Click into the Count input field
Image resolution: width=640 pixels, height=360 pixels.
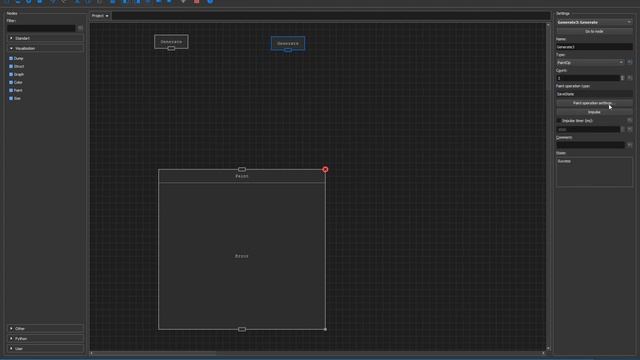[588, 78]
